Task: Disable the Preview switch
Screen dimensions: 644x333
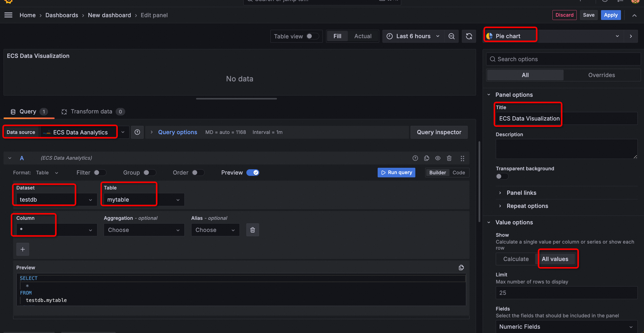Action: point(253,173)
